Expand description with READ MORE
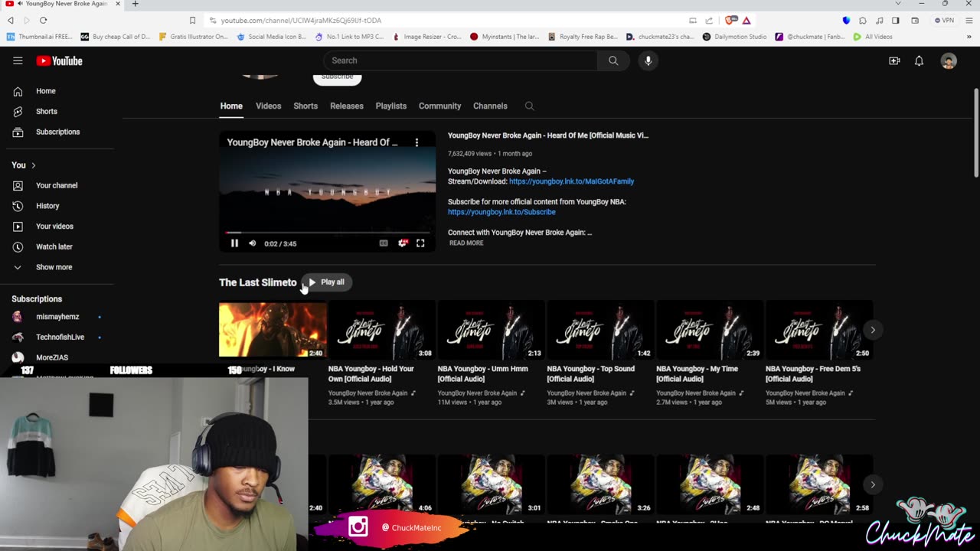 pos(465,243)
